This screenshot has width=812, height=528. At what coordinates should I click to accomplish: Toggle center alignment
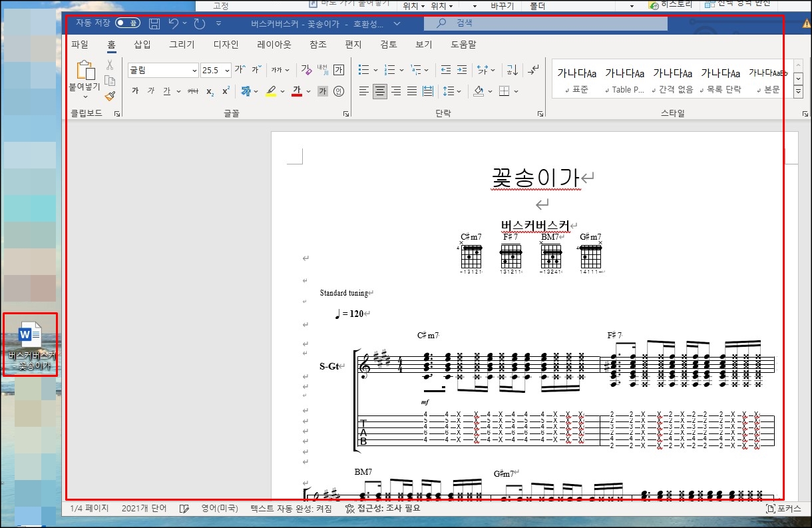point(379,91)
